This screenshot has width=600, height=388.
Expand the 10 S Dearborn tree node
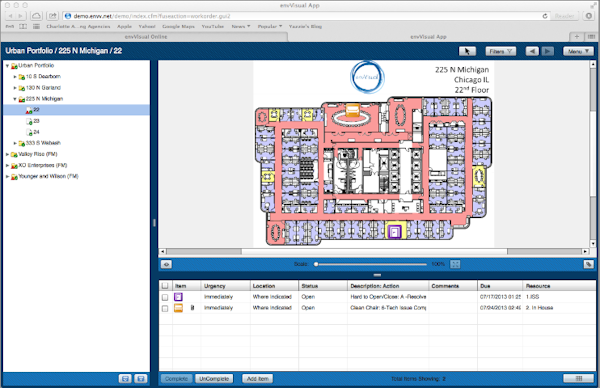(15, 77)
